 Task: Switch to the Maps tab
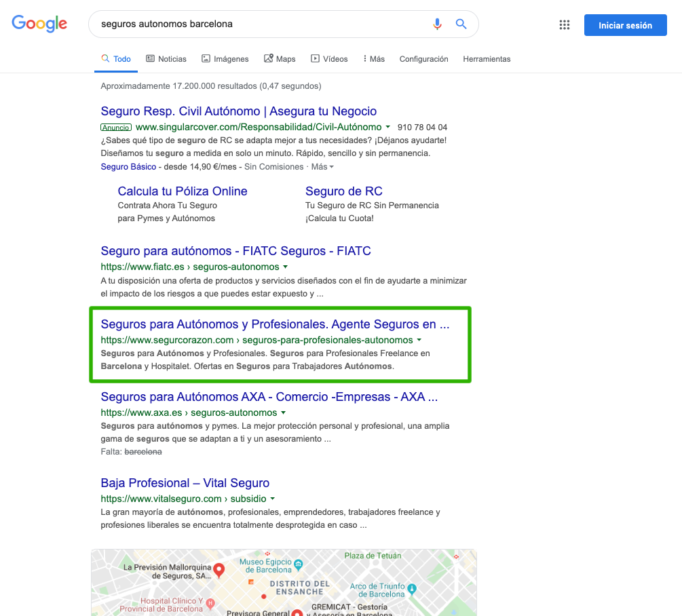(x=280, y=59)
